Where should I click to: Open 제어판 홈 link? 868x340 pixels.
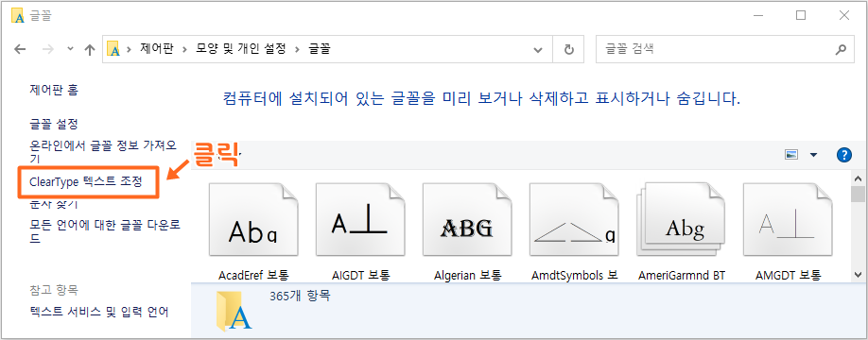(x=54, y=90)
